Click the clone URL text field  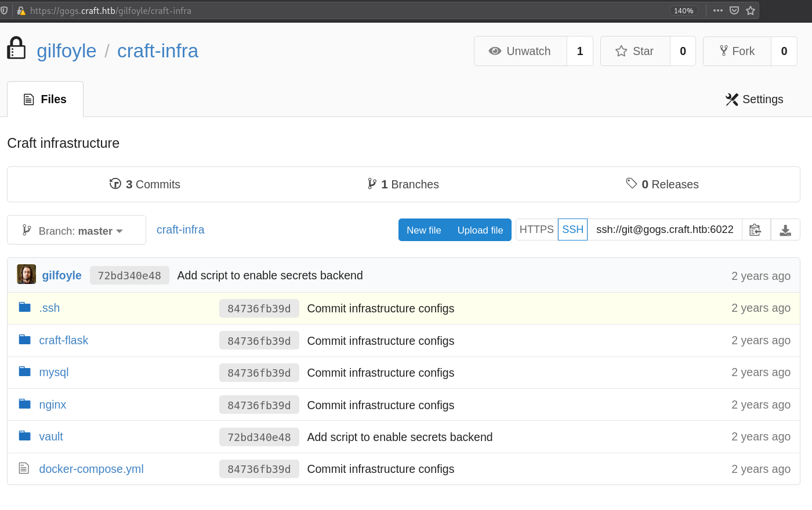[x=665, y=230]
